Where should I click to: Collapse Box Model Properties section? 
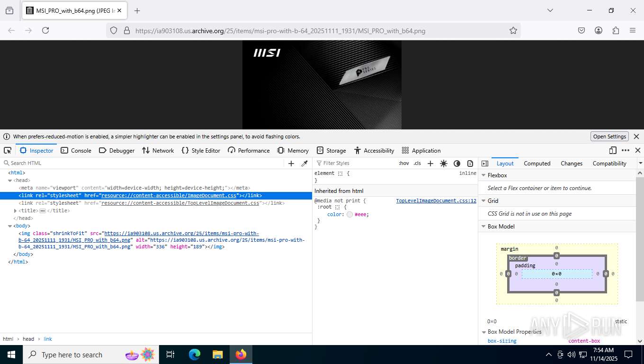[483, 332]
